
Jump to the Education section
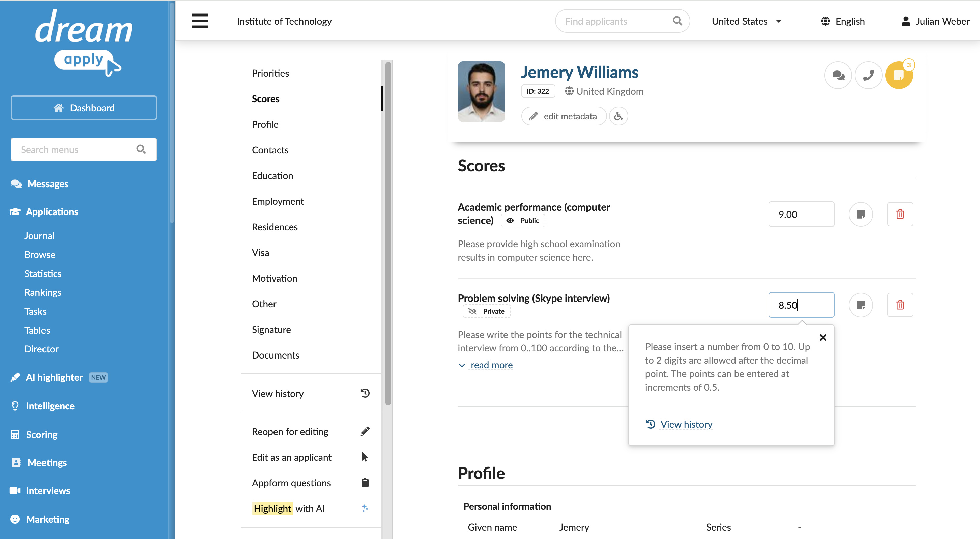point(272,175)
